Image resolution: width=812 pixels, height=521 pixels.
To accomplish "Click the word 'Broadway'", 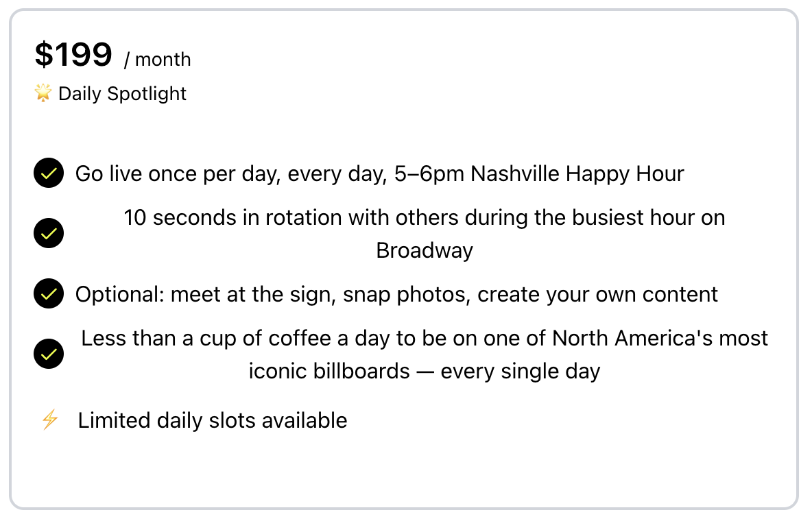I will [x=425, y=250].
